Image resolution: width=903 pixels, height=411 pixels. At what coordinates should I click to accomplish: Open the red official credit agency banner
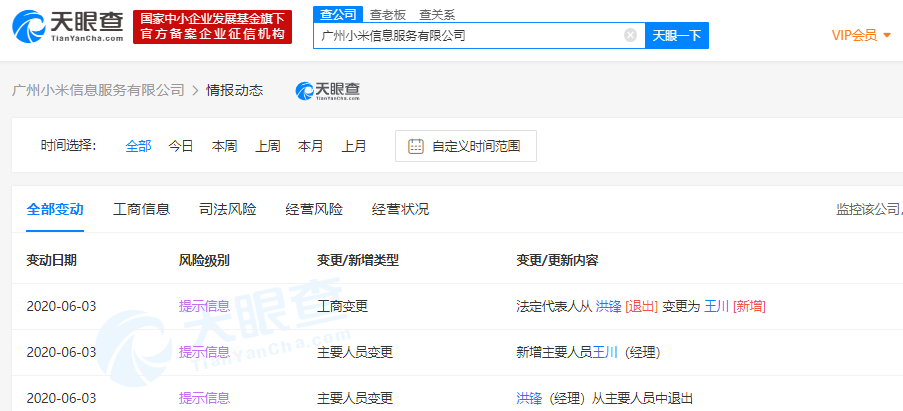click(213, 26)
